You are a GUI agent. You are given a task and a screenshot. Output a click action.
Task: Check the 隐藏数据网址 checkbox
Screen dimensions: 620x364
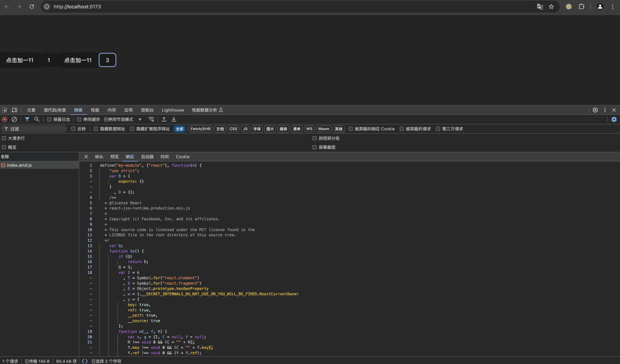(96, 129)
